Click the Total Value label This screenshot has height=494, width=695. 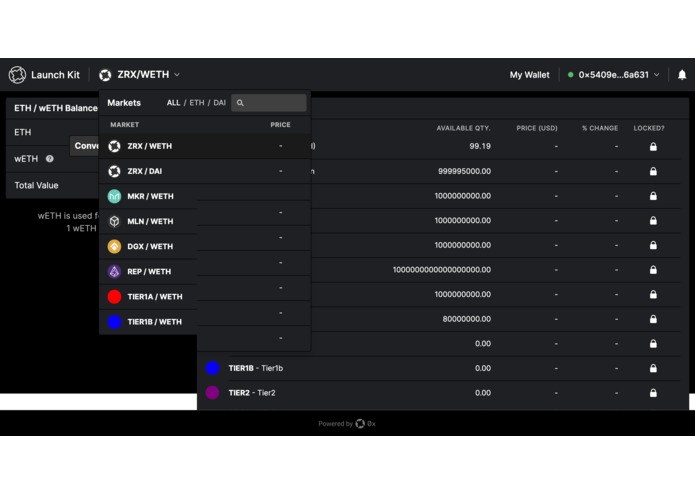(36, 185)
